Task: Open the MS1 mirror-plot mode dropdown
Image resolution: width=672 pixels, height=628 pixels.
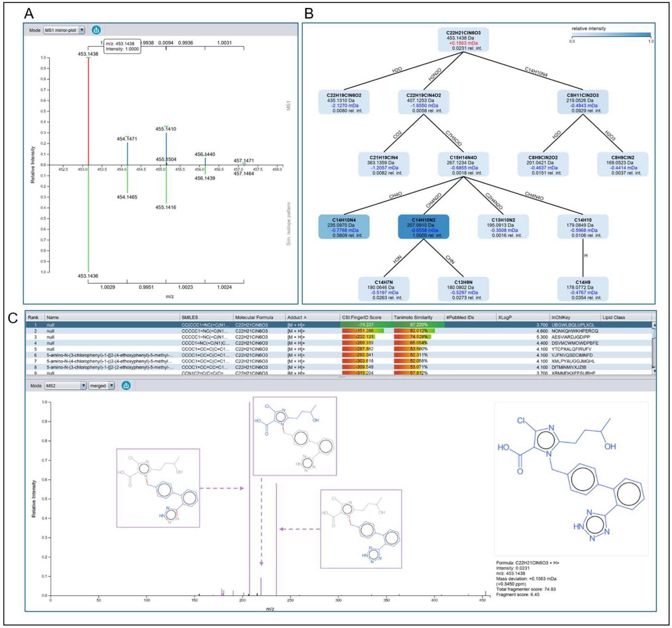Action: click(x=82, y=30)
